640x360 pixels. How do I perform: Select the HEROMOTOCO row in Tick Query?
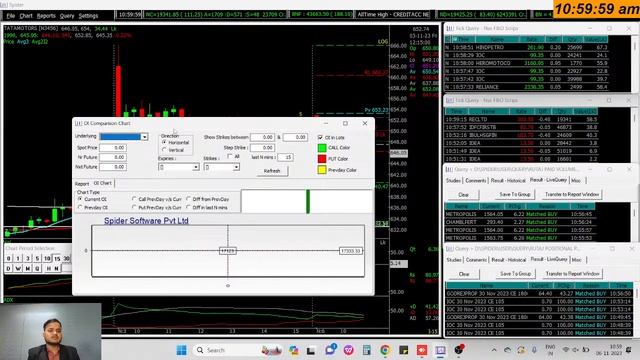[x=527, y=63]
